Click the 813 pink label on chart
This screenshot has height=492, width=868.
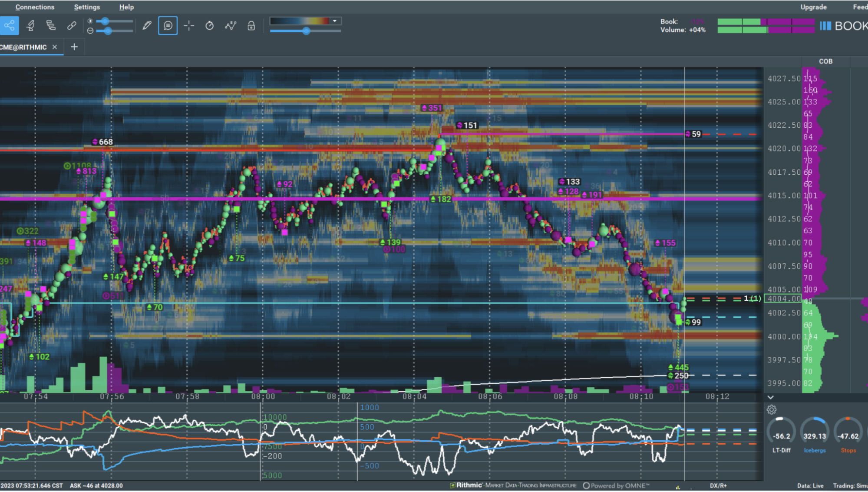86,171
